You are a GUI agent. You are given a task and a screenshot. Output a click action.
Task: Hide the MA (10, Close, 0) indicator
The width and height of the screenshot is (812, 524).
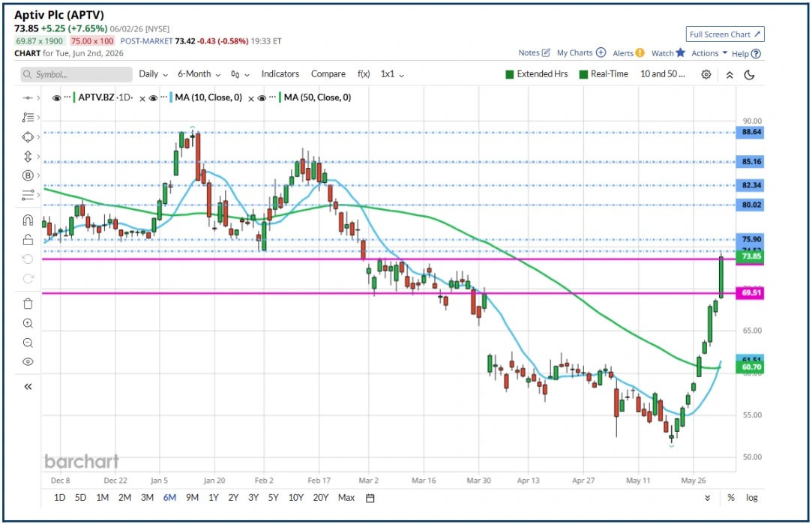point(153,98)
